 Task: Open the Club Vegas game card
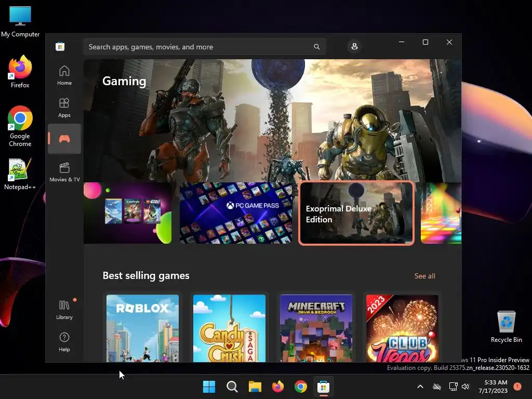[x=402, y=328]
